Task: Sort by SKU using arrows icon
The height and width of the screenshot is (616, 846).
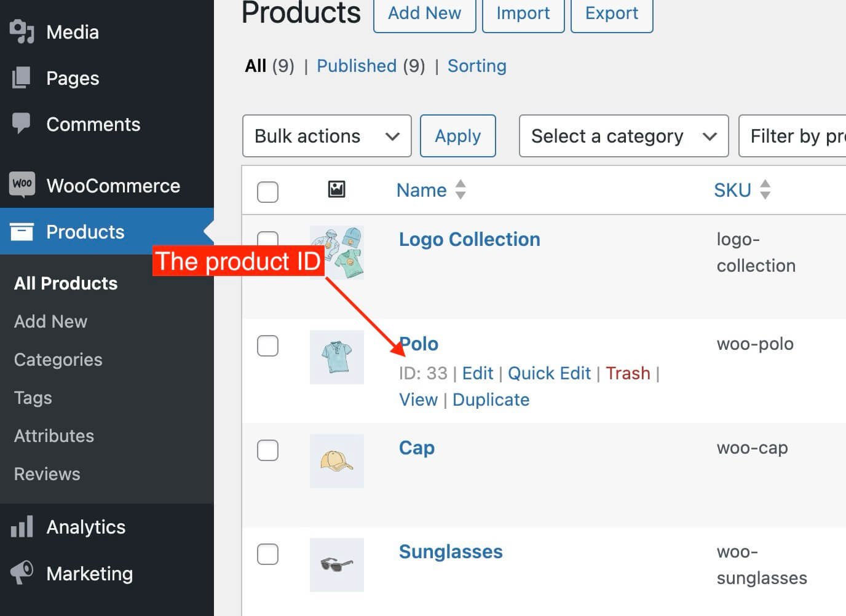Action: (765, 189)
